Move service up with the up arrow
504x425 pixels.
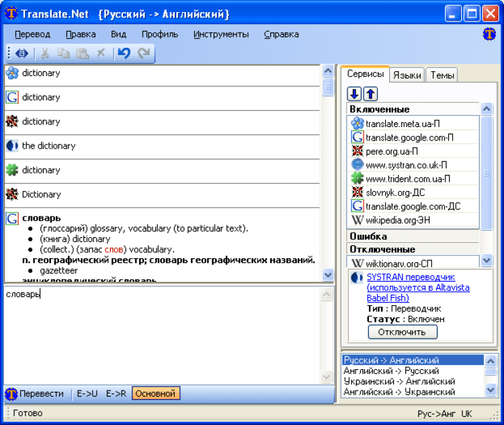[370, 94]
